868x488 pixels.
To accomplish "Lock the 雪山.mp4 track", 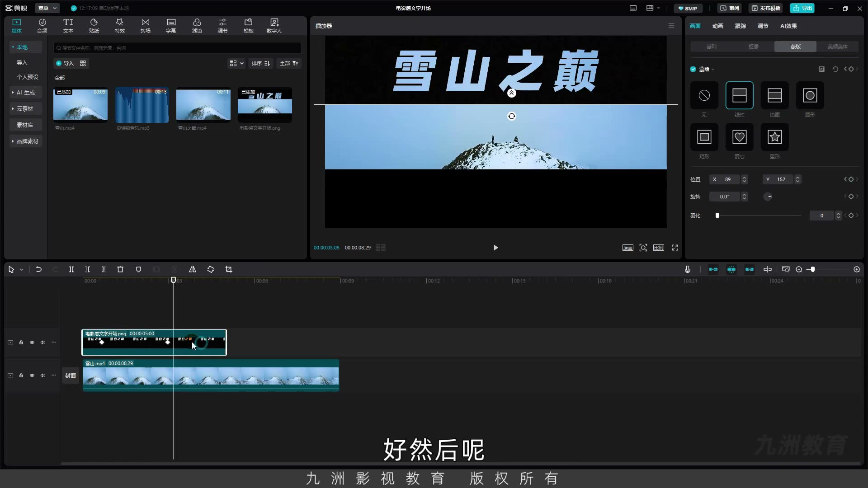I will click(21, 375).
